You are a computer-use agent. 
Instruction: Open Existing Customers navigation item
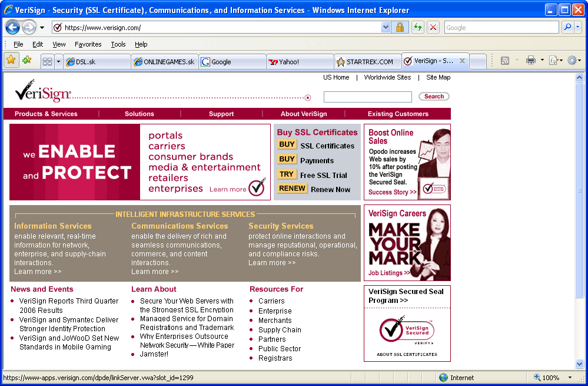tap(398, 114)
